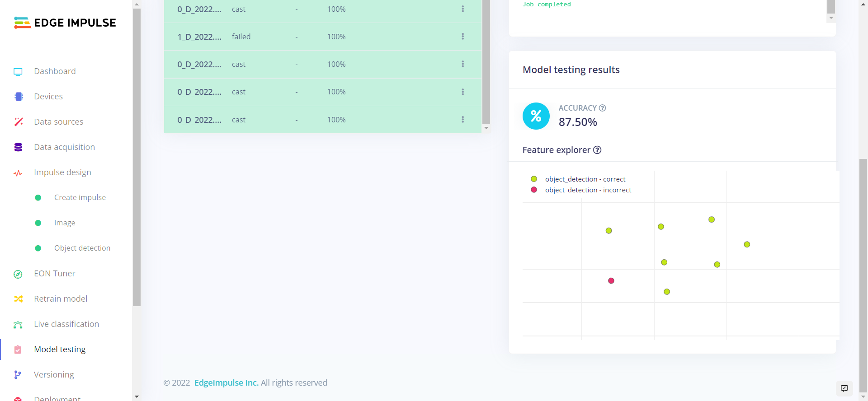The height and width of the screenshot is (401, 868).
Task: Open EdgeImpulse Inc. link in footer
Action: tap(226, 383)
